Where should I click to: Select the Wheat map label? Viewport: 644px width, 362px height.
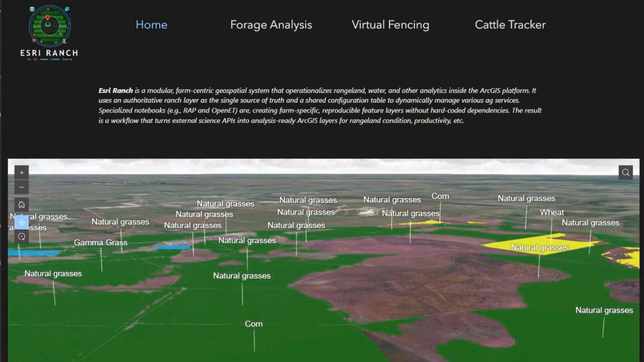tap(552, 212)
